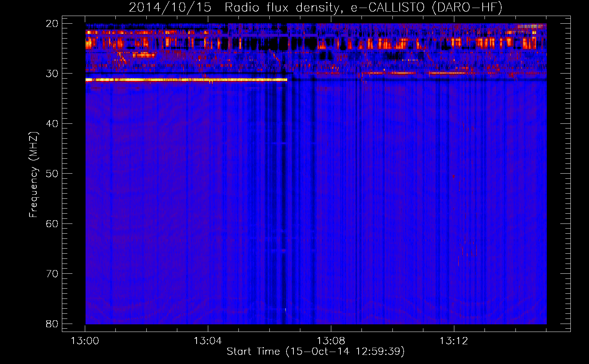589x364 pixels.
Task: Click the 13:04 time tick label
Action: click(208, 341)
